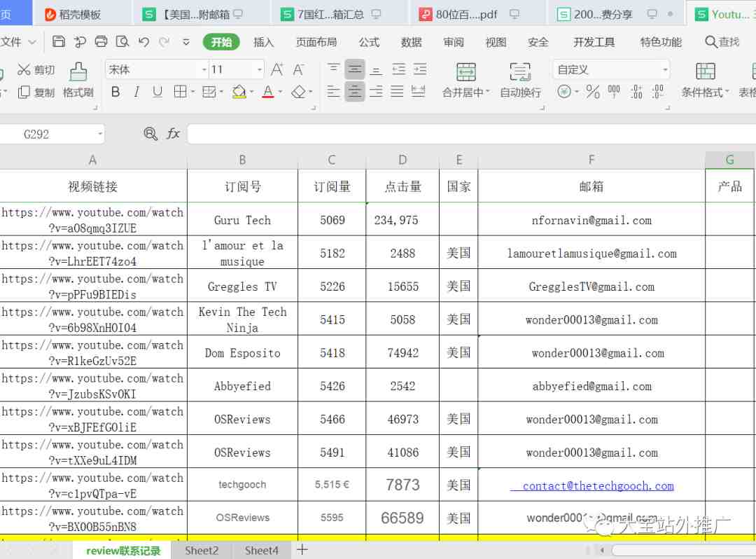Open fill color dropdown arrow
756x559 pixels.
251,91
